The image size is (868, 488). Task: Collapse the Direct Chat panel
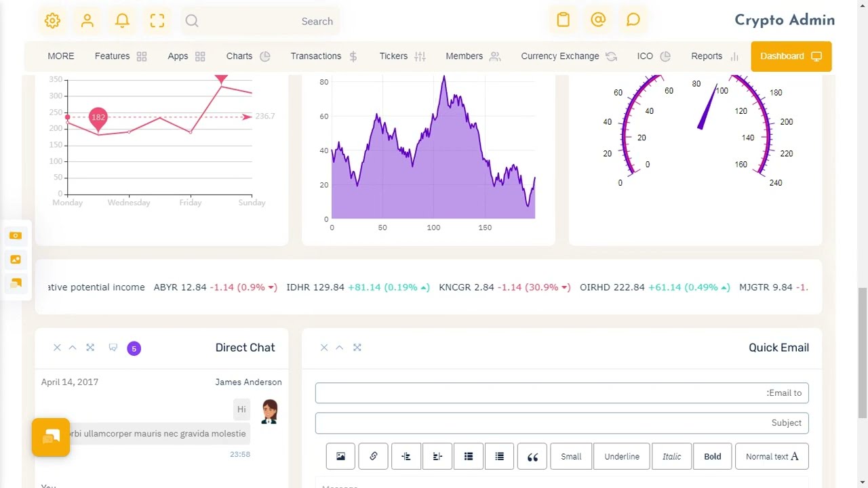tap(73, 348)
